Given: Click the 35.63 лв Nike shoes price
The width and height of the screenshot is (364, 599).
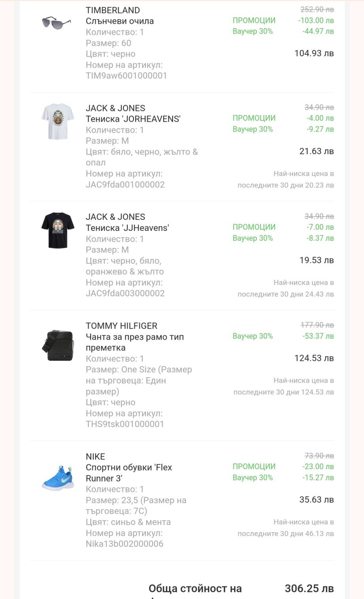Looking at the screenshot, I should coord(316,500).
